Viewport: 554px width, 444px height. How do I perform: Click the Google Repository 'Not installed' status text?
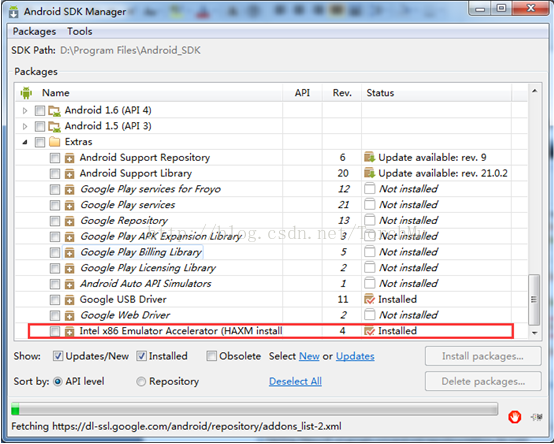click(408, 221)
